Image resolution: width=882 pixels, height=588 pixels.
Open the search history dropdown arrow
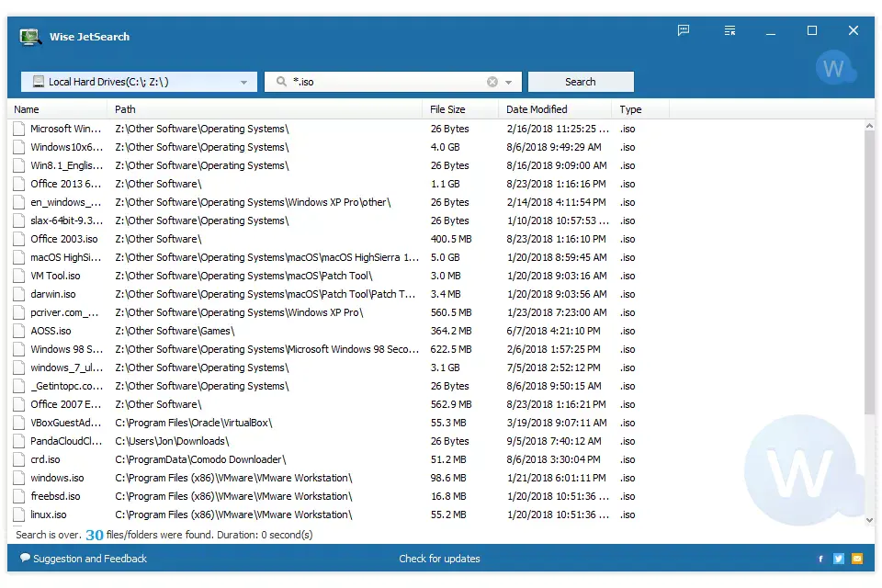tap(508, 82)
